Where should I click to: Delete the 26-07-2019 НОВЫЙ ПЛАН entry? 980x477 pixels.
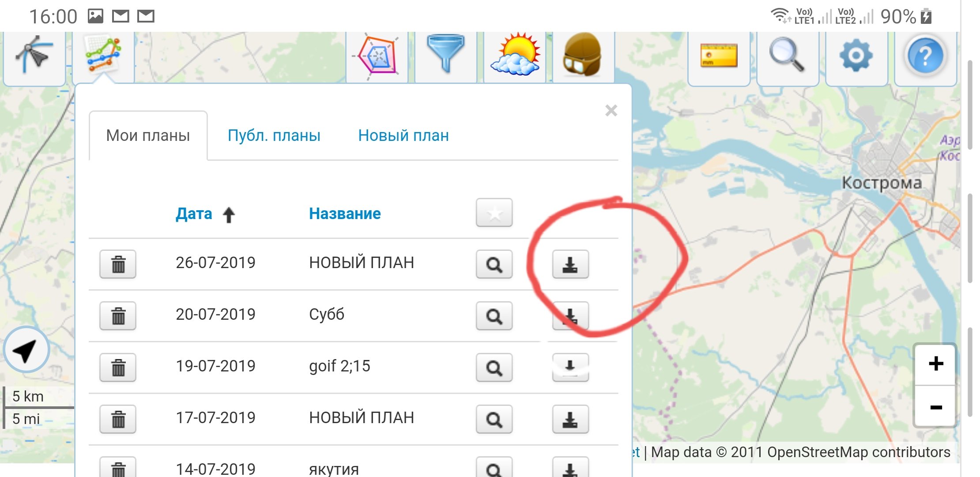click(118, 264)
